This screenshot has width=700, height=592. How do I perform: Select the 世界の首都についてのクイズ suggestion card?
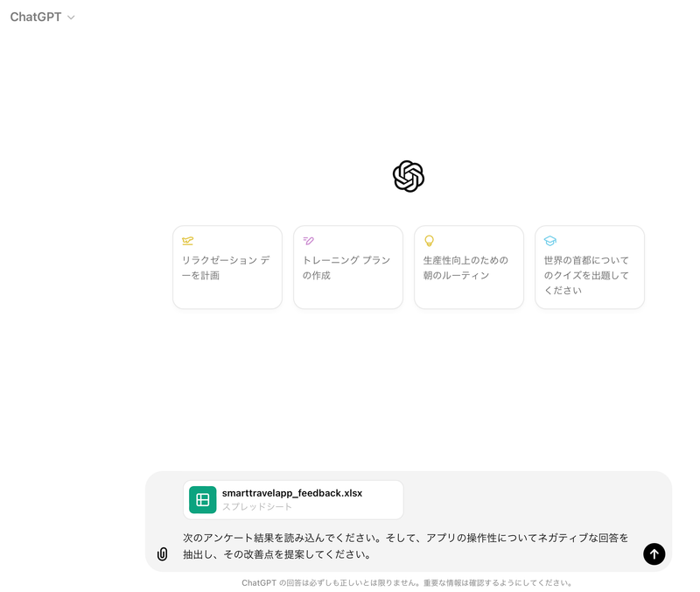coord(590,267)
